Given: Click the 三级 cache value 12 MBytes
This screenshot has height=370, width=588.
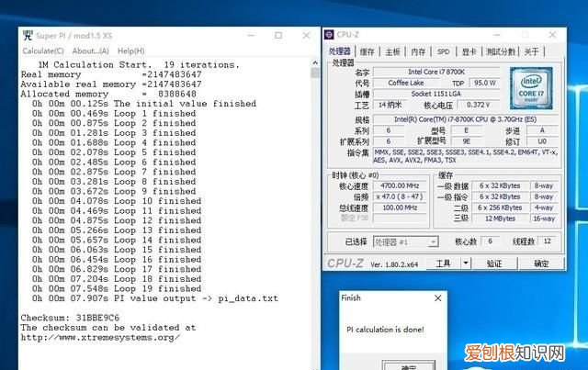Looking at the screenshot, I should pyautogui.click(x=500, y=219).
